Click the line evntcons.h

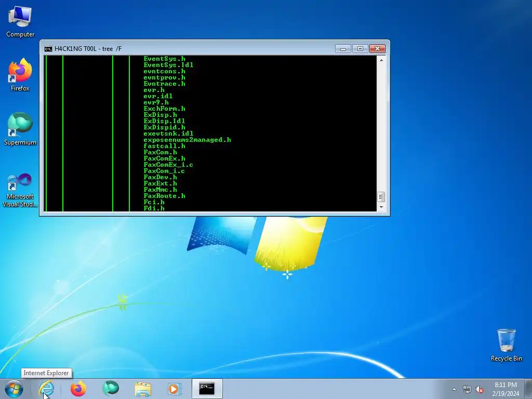coord(165,71)
